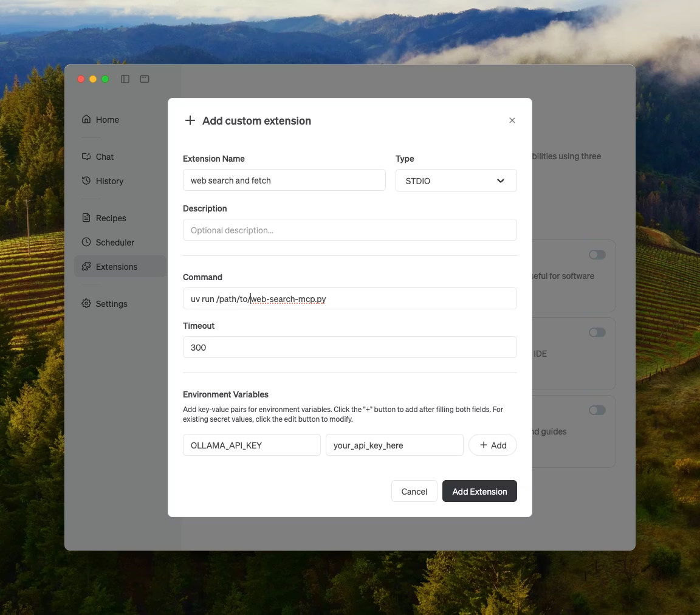The height and width of the screenshot is (615, 700).
Task: Toggle the third extension switch
Action: point(597,410)
